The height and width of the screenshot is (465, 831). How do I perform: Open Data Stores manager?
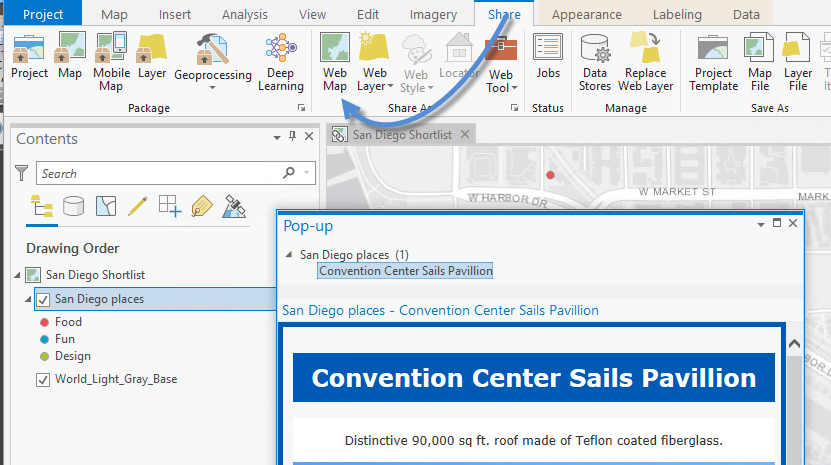coord(595,61)
